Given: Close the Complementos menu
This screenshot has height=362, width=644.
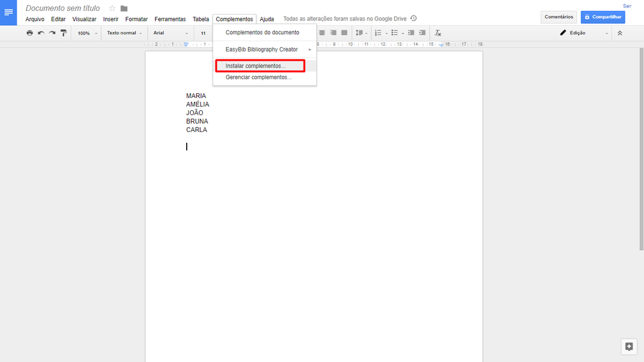Looking at the screenshot, I should (234, 19).
